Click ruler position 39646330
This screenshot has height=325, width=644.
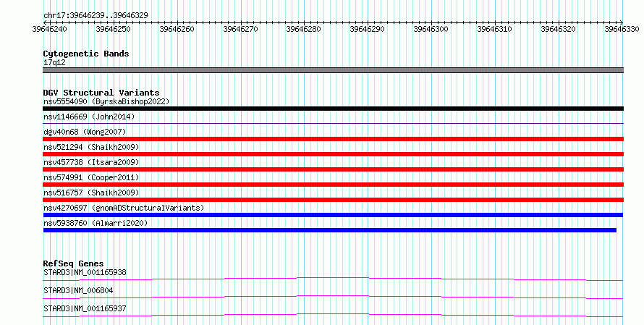pyautogui.click(x=622, y=29)
